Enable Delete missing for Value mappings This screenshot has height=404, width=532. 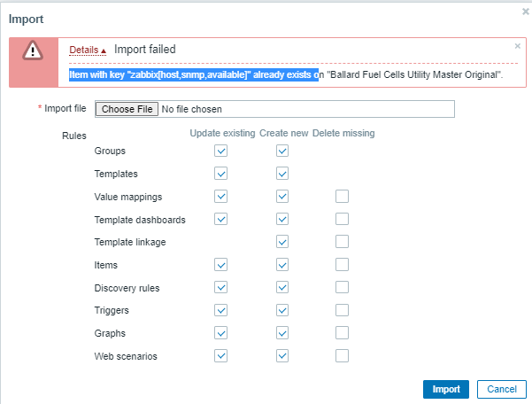click(x=342, y=196)
